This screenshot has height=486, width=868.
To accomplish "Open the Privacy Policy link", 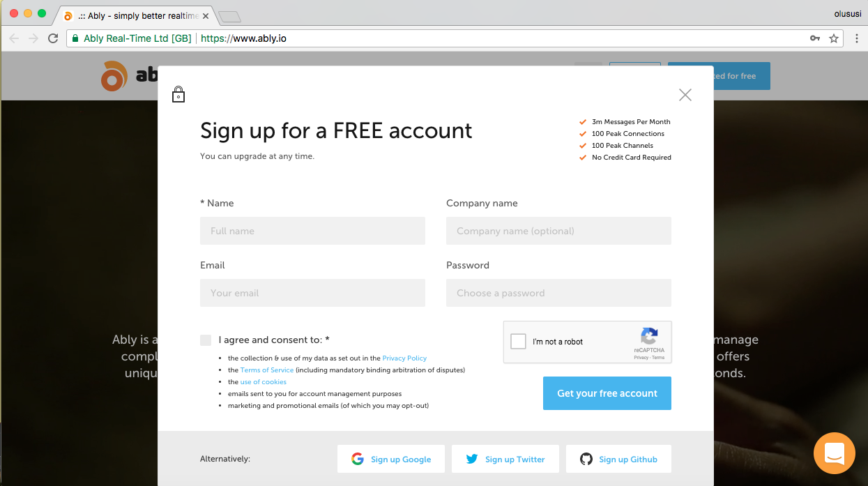I will [x=404, y=358].
